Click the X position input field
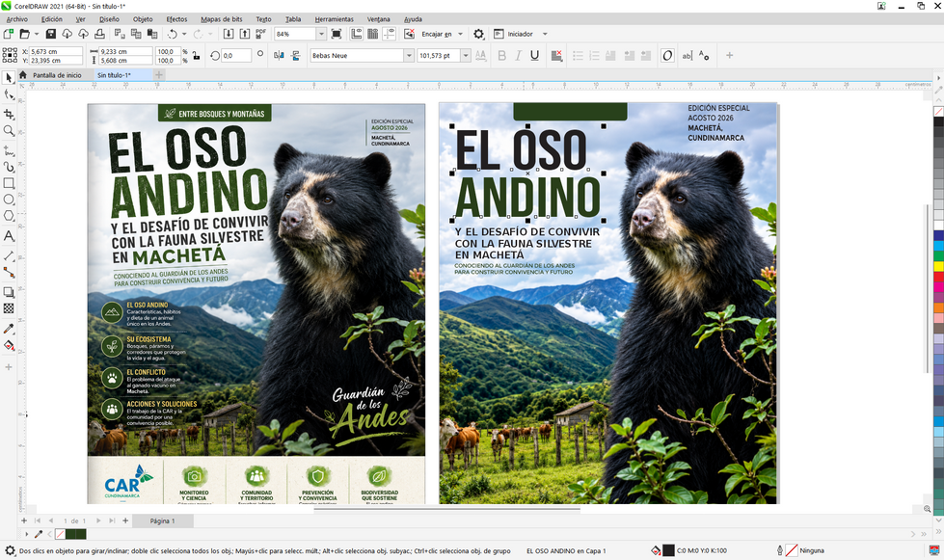The width and height of the screenshot is (944, 560). point(56,52)
